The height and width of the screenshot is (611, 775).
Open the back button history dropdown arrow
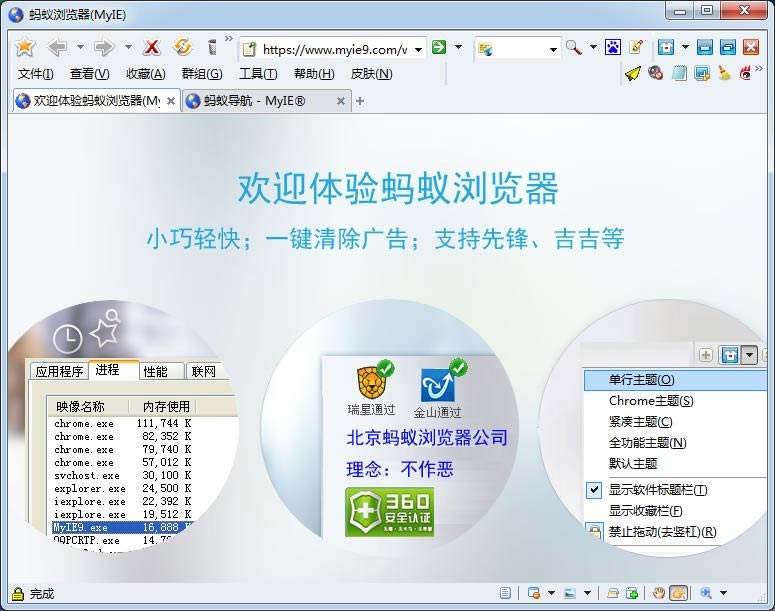(80, 47)
